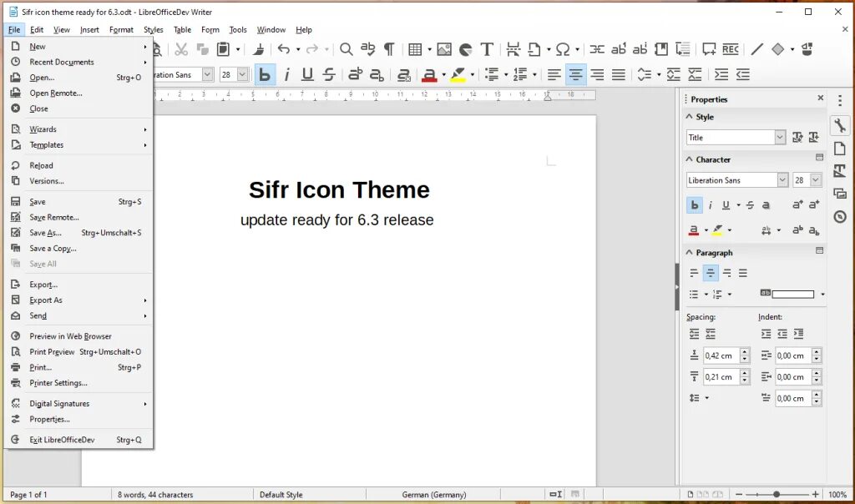Screen dimensions: 855x504
Task: Click the Clone Formatting brush icon
Action: click(259, 49)
